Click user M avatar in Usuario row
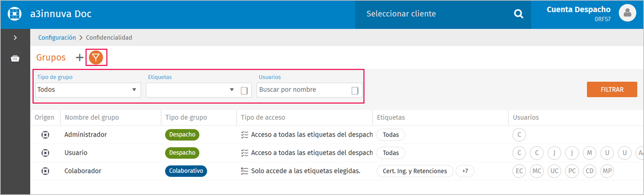This screenshot has width=644, height=195. [x=589, y=153]
